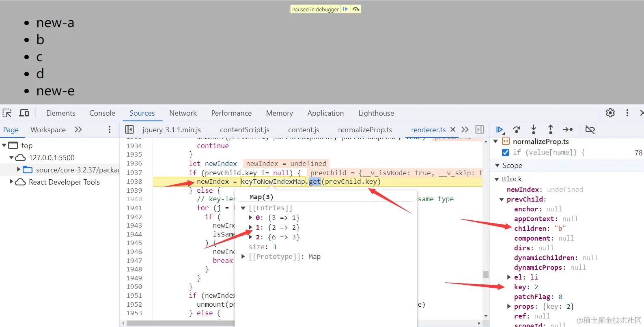Toggle breakpoint checkbox for if (value[name])
This screenshot has width=644, height=327.
[506, 153]
